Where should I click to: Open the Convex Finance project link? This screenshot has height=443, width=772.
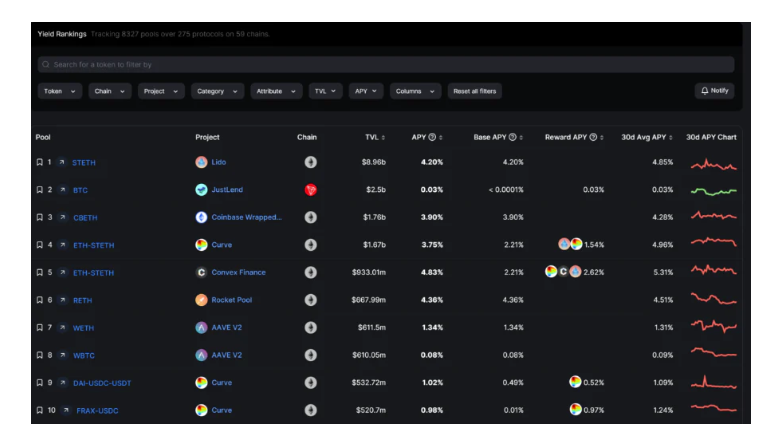(238, 272)
